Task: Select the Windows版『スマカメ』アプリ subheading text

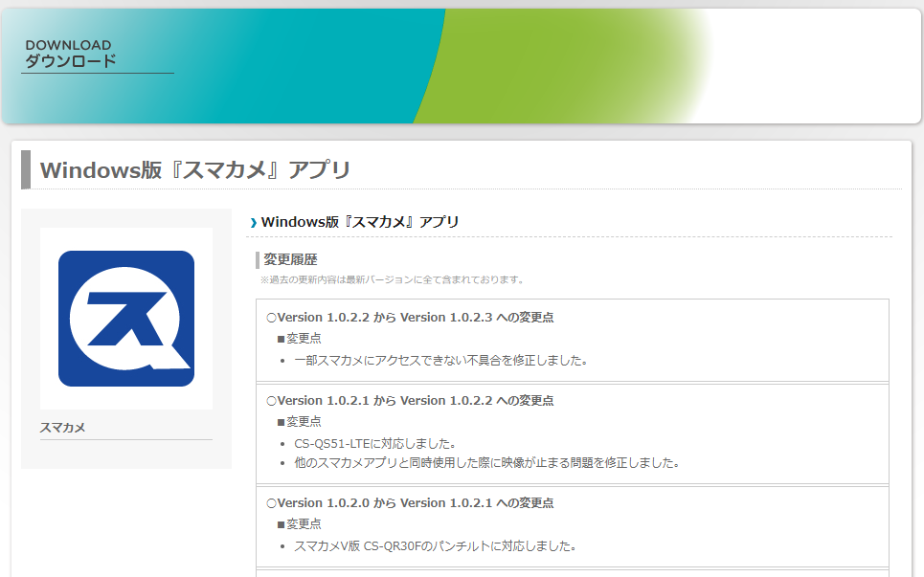Action: pyautogui.click(x=360, y=222)
